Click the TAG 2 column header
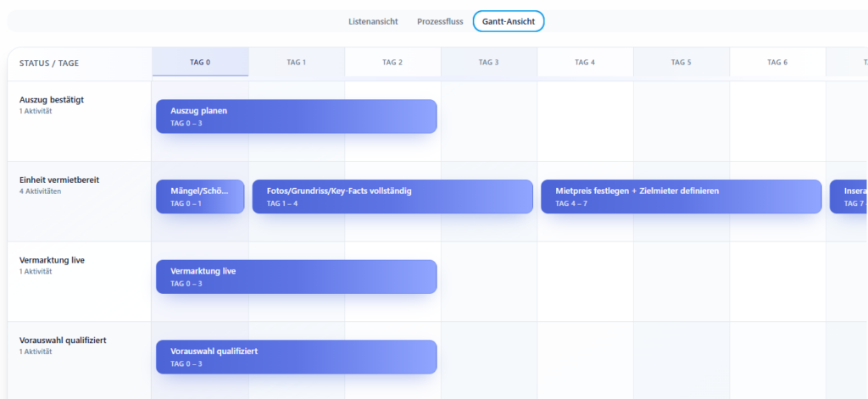Screen dimensions: 868x399 click(x=392, y=62)
